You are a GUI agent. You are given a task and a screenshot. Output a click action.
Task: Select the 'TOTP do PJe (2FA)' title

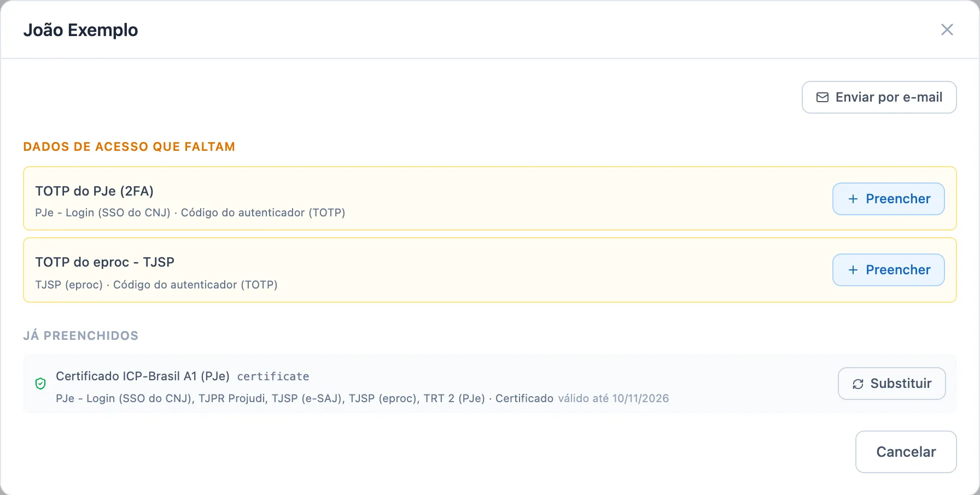95,191
